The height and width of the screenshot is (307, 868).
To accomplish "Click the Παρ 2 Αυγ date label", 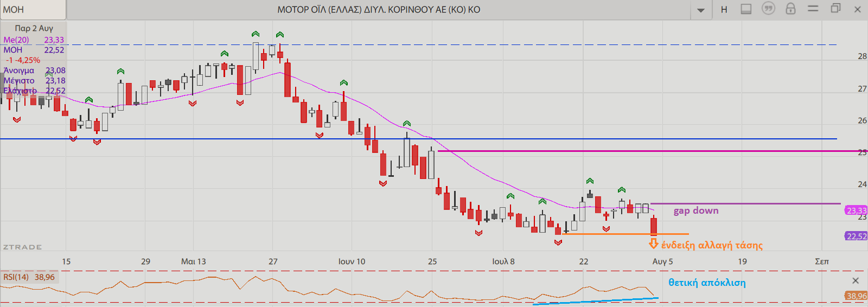I will [34, 28].
